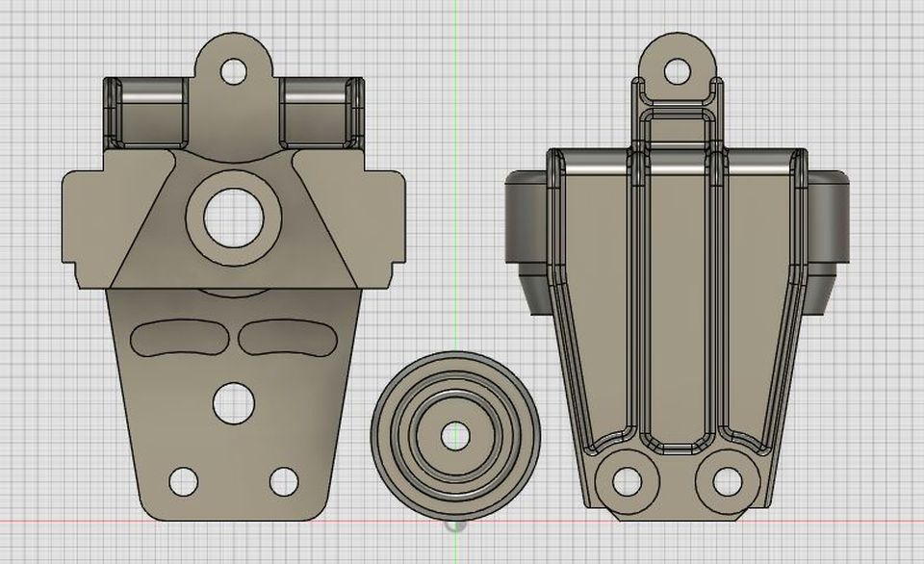Pick the bottom-right mounting hole of left bracket
Screen dimensions: 924x564
tap(283, 478)
